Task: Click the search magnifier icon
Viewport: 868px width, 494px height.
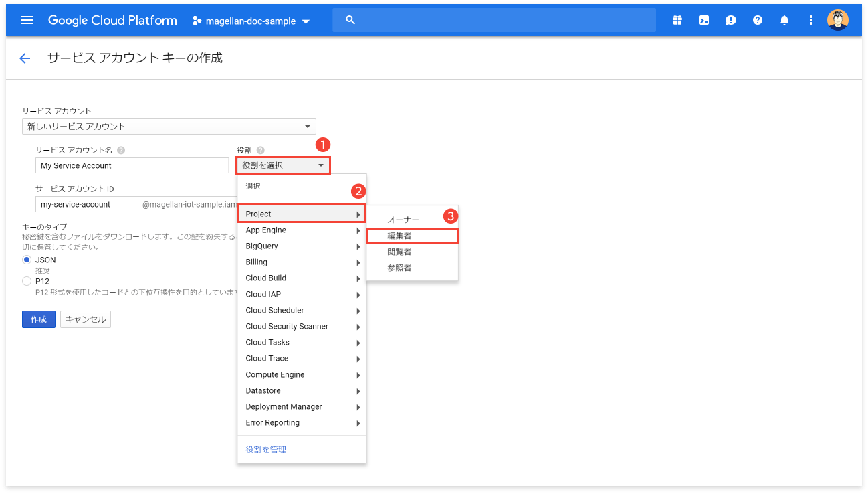Action: pos(350,20)
